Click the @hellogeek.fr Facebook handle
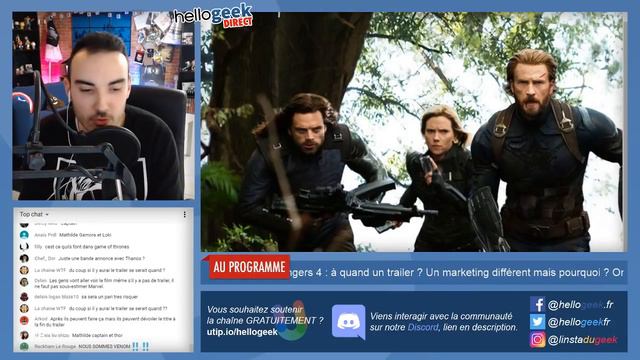The width and height of the screenshot is (640, 360). click(x=581, y=305)
